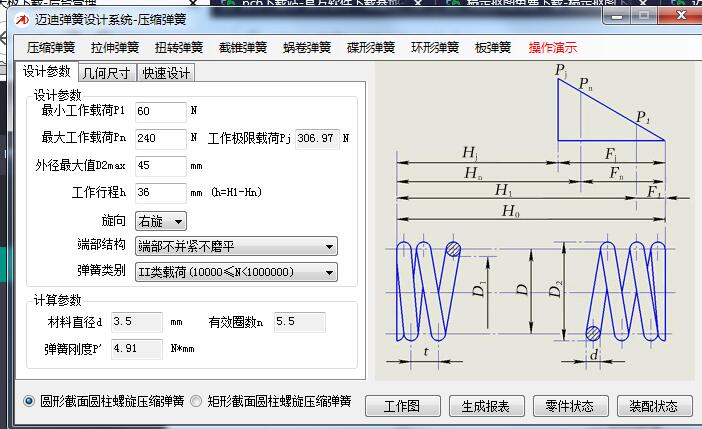Click the 外径最大值D2max input field
Image resolution: width=702 pixels, height=429 pixels.
pos(160,166)
